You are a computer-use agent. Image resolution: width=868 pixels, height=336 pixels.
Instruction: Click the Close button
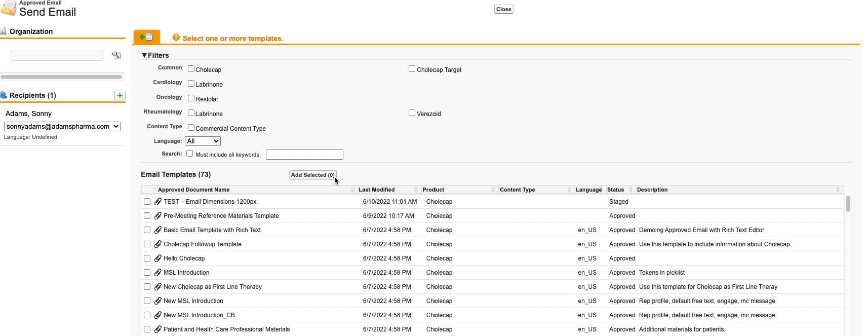pyautogui.click(x=503, y=9)
